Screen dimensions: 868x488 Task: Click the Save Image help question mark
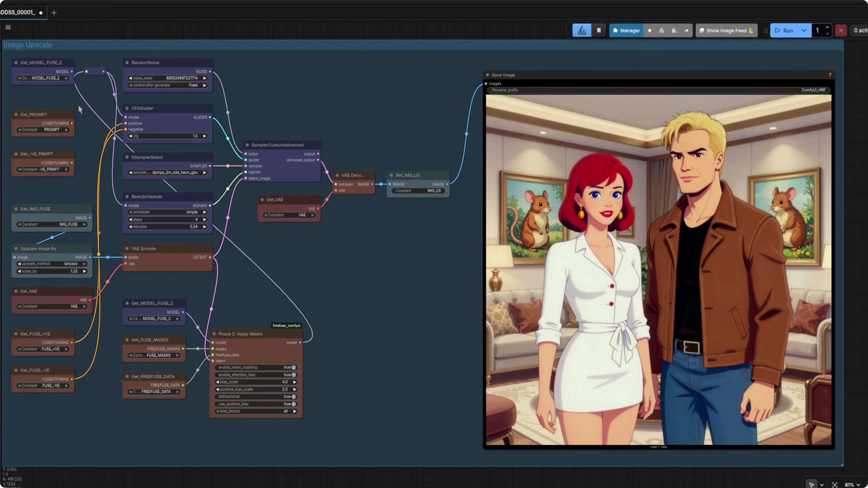(830, 75)
